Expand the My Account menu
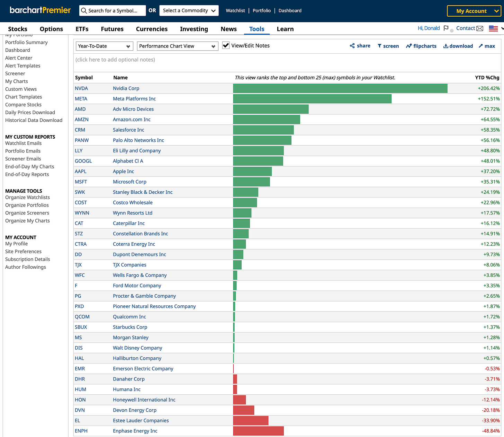This screenshot has width=504, height=437. (474, 11)
